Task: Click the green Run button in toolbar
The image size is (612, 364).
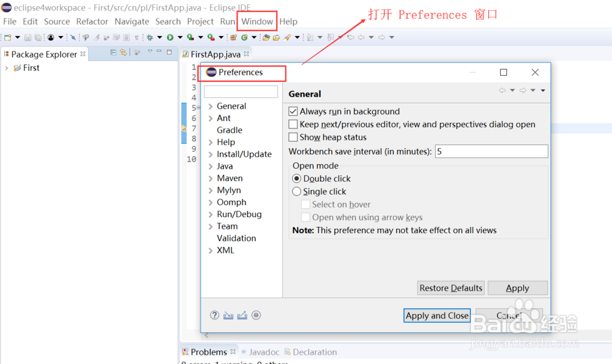Action: point(170,37)
